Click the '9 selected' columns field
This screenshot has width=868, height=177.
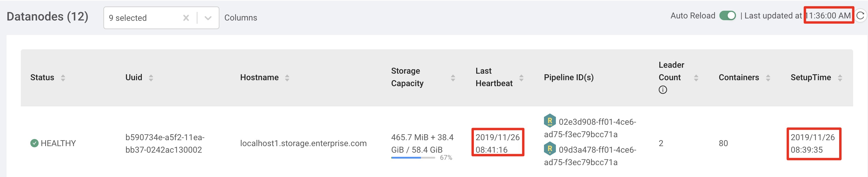[141, 18]
